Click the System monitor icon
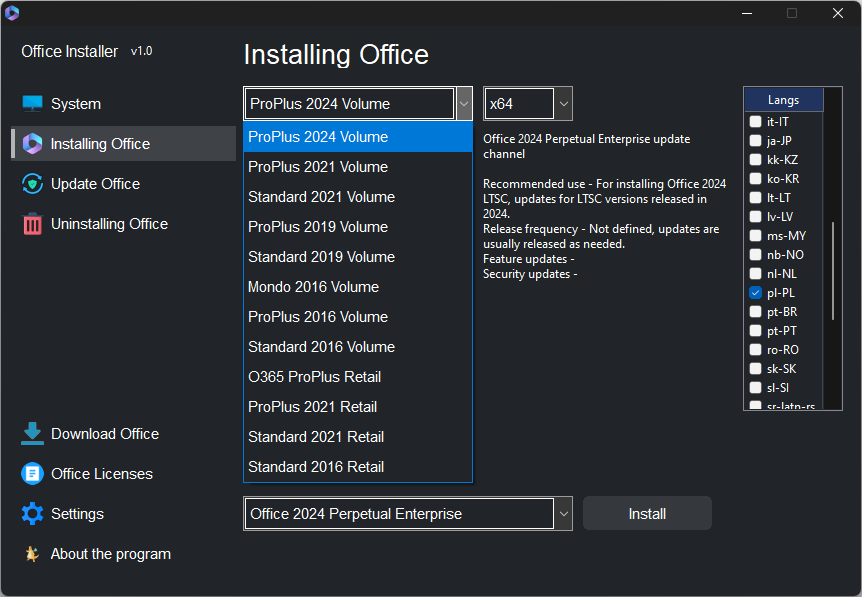 tap(32, 103)
